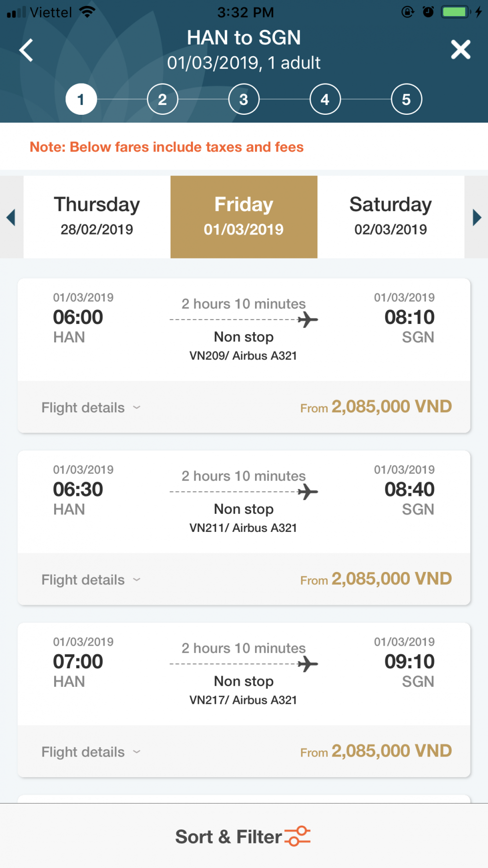Jump to step 5 in the booking progress
This screenshot has height=868, width=488.
coord(406,100)
